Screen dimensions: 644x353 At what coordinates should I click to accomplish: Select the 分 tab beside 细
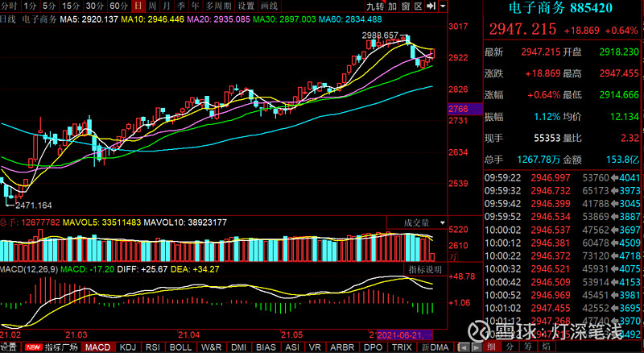click(510, 347)
